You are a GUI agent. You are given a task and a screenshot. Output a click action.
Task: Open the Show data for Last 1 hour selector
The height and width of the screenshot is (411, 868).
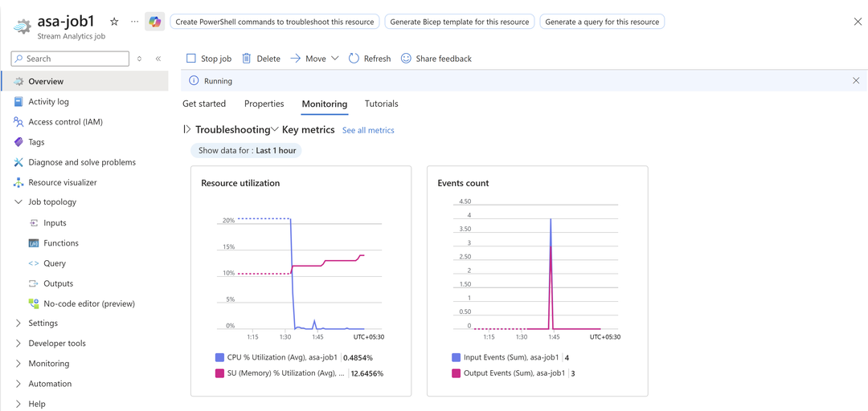coord(247,150)
